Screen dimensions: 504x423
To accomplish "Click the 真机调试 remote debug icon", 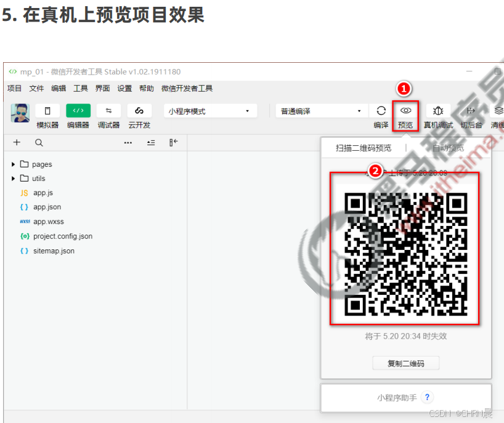I will coord(438,111).
